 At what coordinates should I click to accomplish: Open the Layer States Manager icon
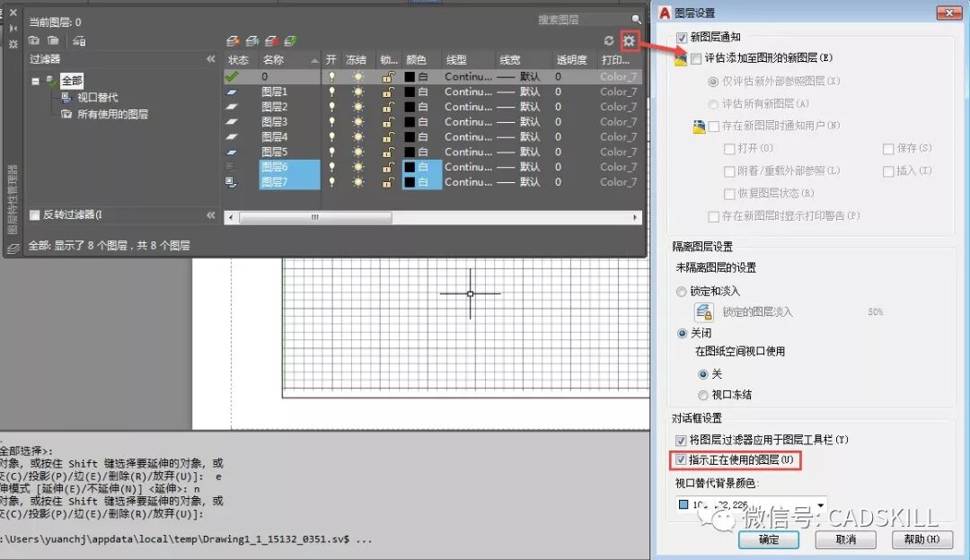(x=79, y=40)
